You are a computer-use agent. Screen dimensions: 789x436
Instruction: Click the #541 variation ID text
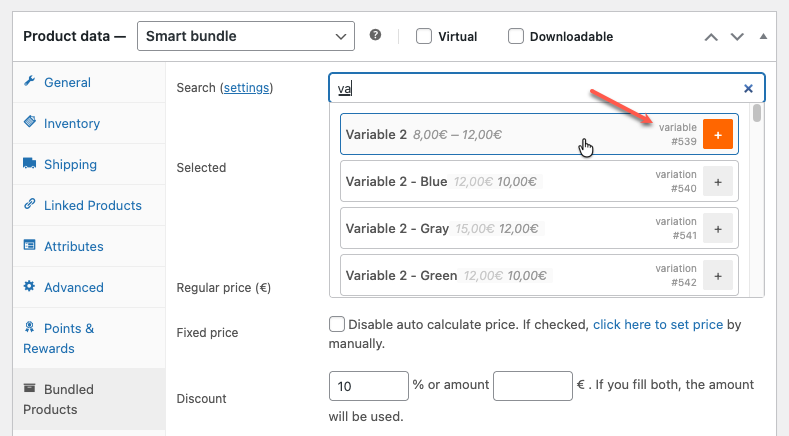(684, 236)
